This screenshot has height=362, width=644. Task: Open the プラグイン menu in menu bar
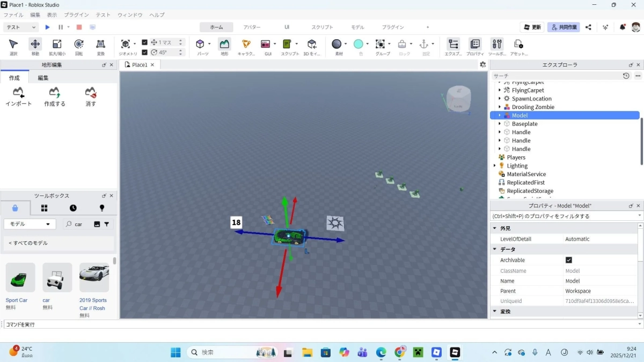point(76,15)
